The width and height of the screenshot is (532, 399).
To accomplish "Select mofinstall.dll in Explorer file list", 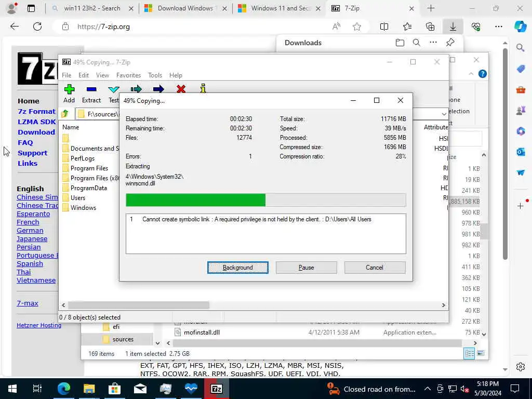I will click(x=202, y=332).
